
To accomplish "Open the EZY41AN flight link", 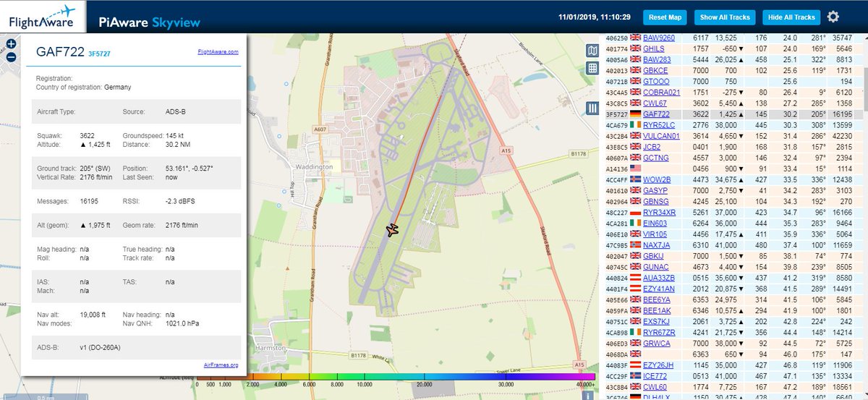I will point(659,289).
